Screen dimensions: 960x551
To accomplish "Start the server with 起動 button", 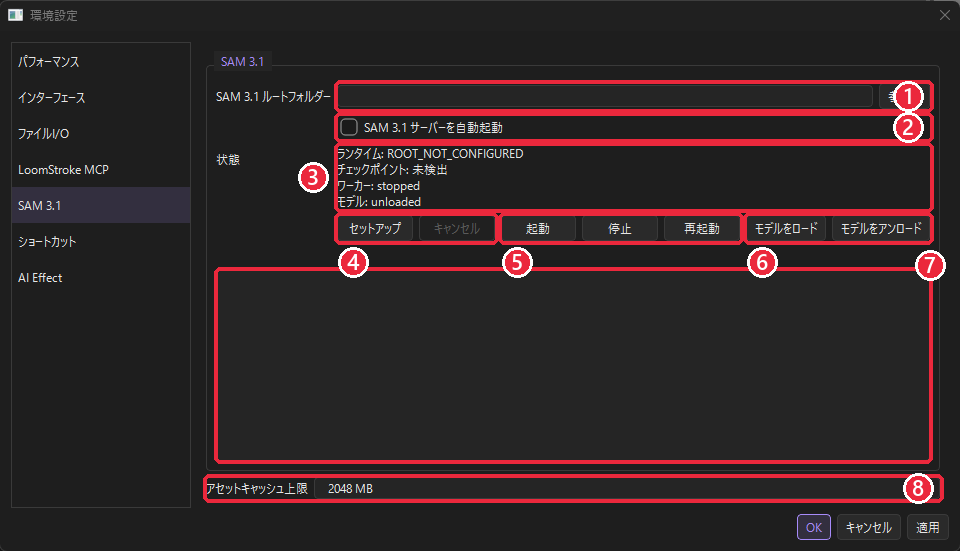I will (x=538, y=228).
